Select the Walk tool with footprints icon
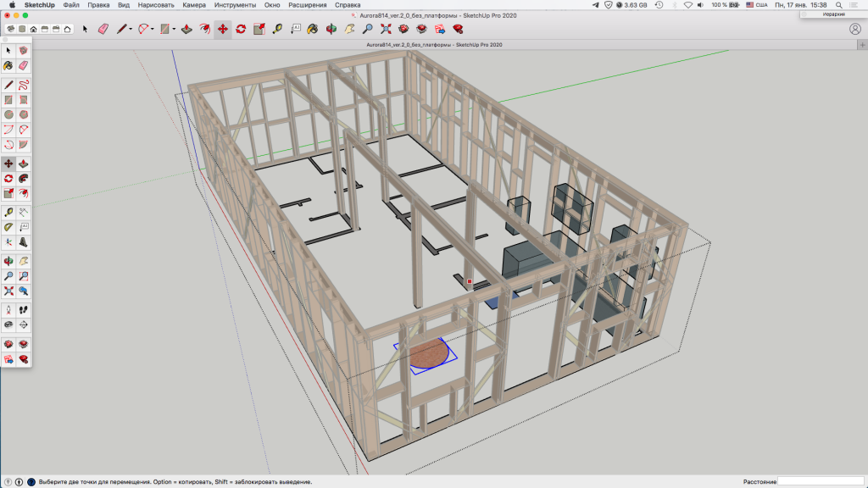This screenshot has width=868, height=488. 24,309
